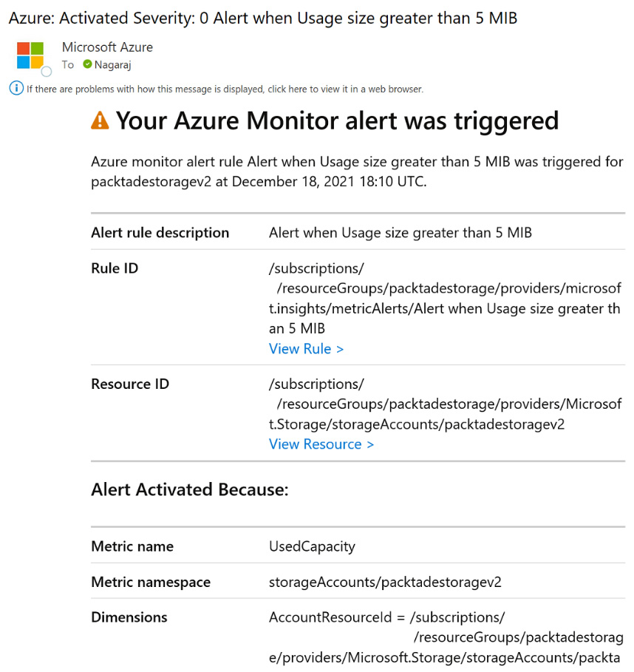Click the 'Alert rule description' row label
The image size is (634, 672).
tap(160, 233)
